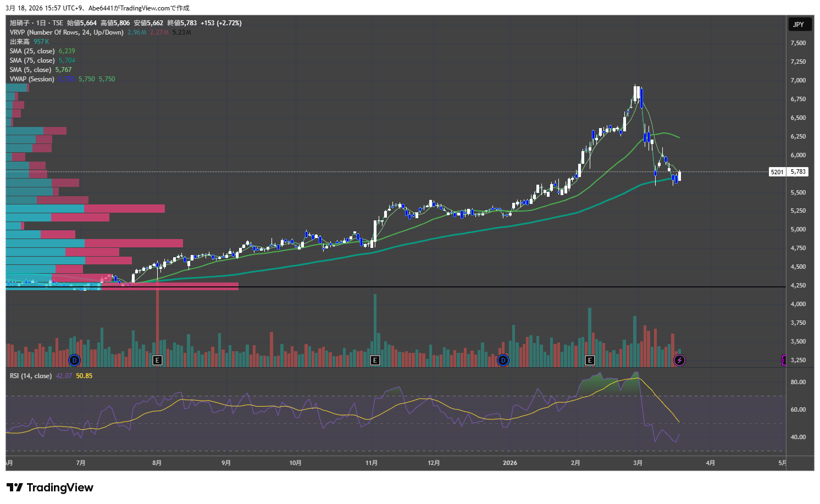Screen dimensions: 820x504
Task: Select the 出来高 volume legend entry
Action: 19,42
